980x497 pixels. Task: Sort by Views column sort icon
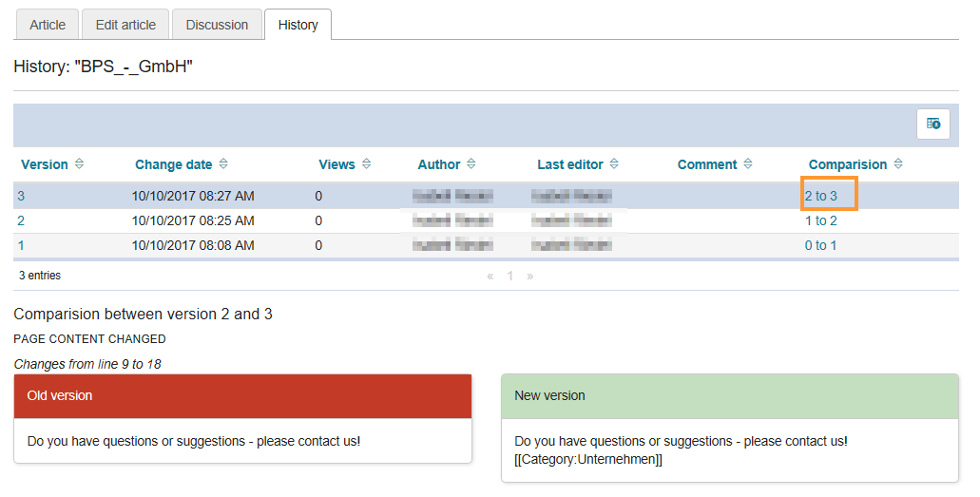click(366, 164)
